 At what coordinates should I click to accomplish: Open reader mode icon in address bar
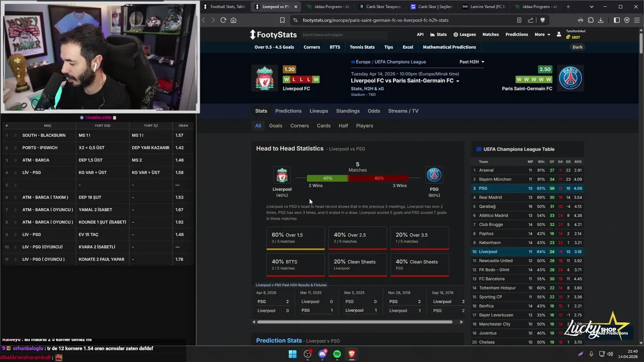[x=519, y=20]
